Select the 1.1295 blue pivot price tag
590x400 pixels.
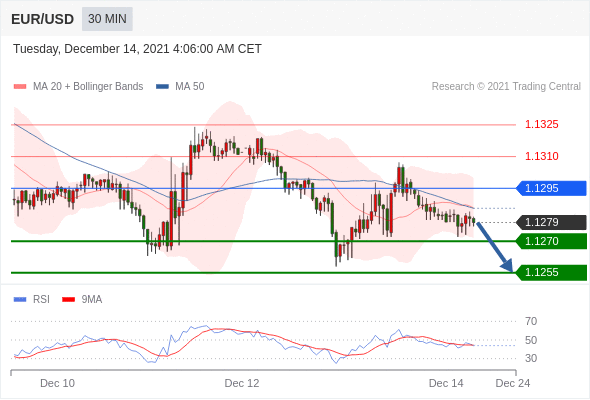(551, 188)
